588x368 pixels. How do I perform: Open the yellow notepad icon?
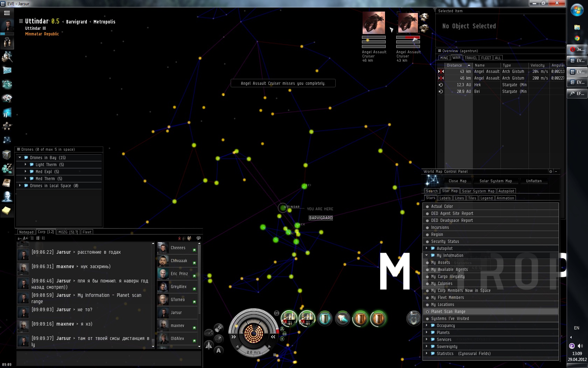7,210
